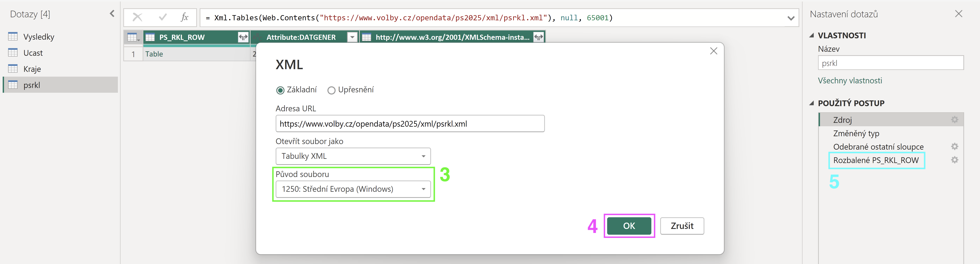
Task: Expand XMLSchema-instance column icon
Action: [538, 37]
